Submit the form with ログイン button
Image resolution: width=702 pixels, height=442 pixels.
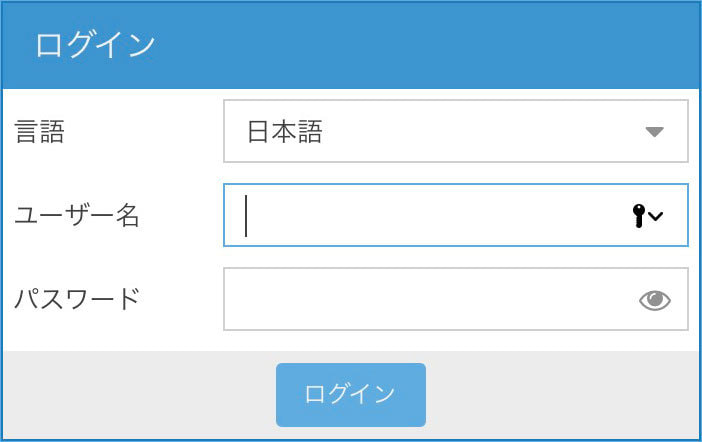tap(351, 395)
